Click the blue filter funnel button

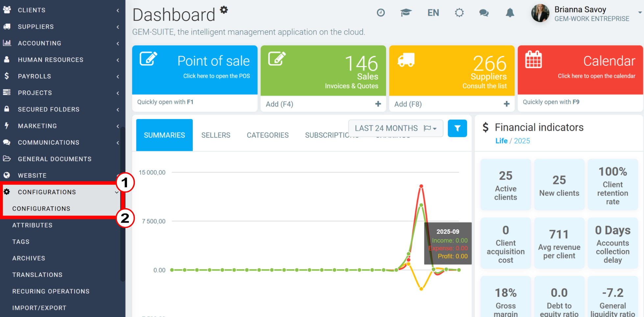click(457, 128)
